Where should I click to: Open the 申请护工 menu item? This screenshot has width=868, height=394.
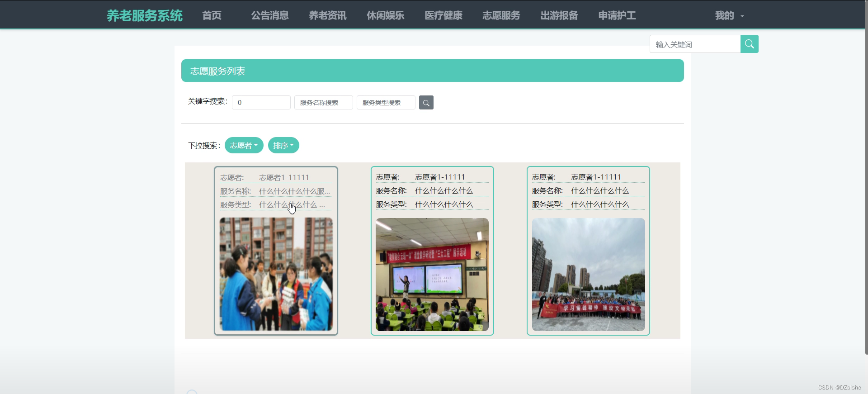click(617, 15)
